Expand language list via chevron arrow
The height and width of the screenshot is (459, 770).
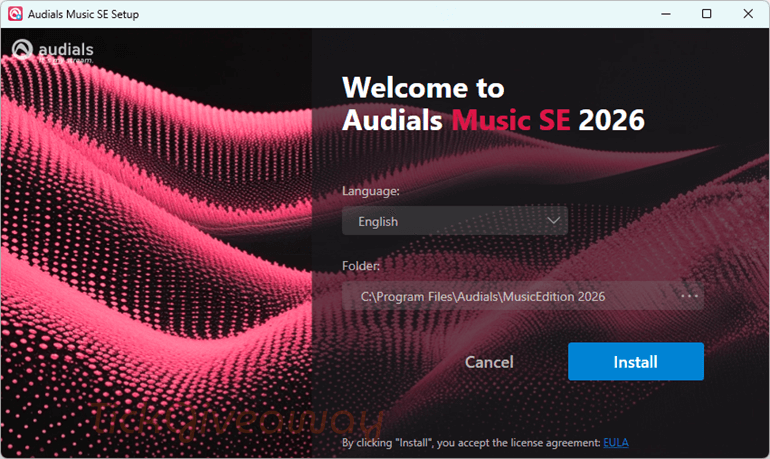click(553, 221)
